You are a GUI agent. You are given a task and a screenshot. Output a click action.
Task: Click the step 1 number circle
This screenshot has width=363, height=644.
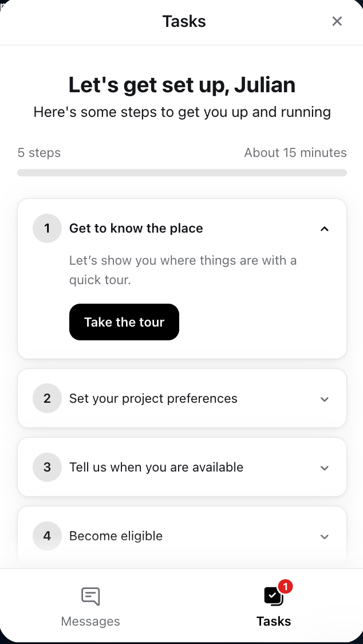(47, 229)
